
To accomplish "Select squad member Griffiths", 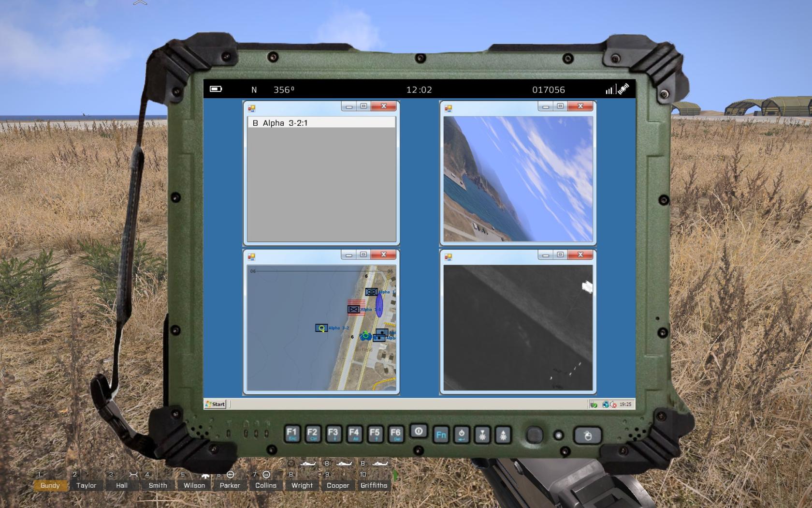I will (x=374, y=485).
